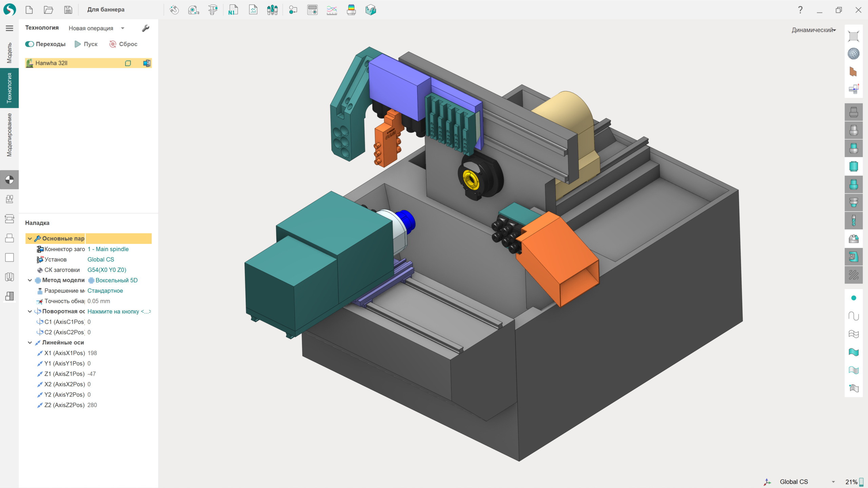Screen dimensions: 868x488
Task: Switch to the Моделирование tab
Action: pos(9,135)
